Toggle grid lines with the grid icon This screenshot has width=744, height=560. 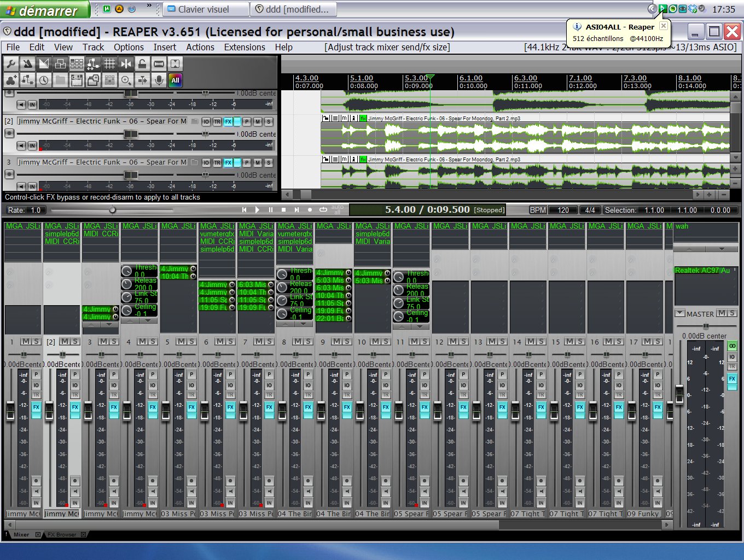(x=109, y=63)
